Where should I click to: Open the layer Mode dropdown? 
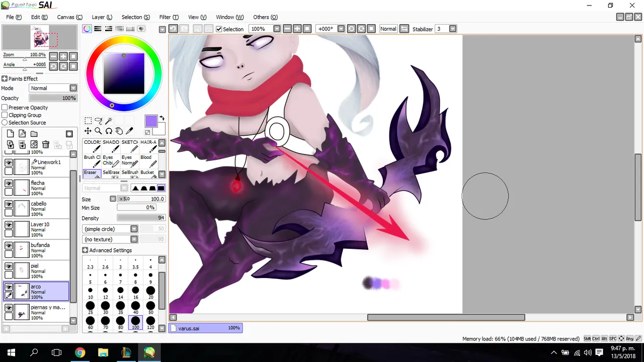click(x=73, y=88)
